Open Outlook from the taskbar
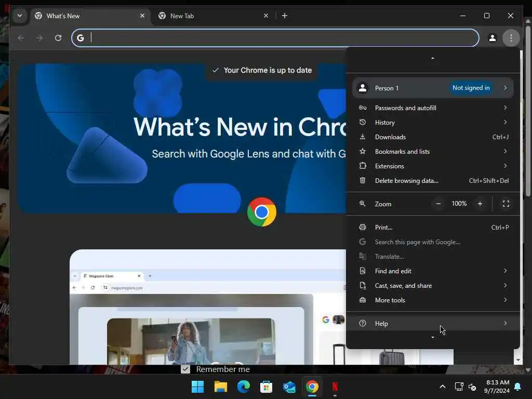 pyautogui.click(x=289, y=387)
